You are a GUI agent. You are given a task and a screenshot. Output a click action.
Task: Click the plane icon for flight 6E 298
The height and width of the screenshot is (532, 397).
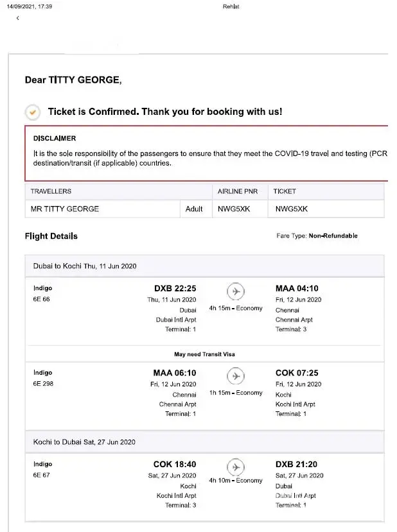point(236,376)
